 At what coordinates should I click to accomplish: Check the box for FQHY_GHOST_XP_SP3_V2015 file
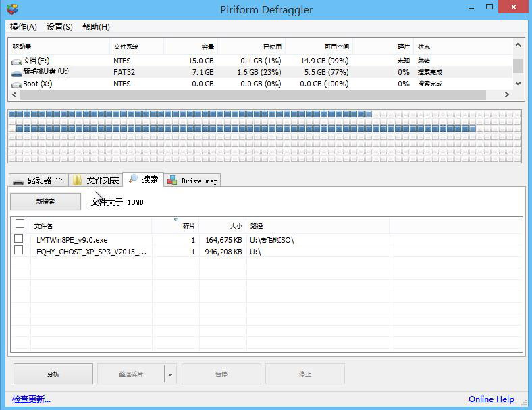(19, 250)
